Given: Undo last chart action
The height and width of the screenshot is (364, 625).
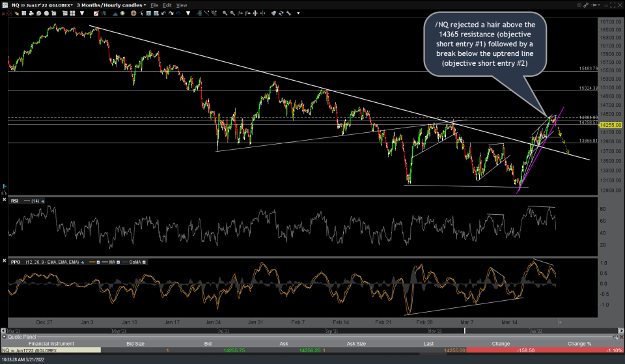Looking at the screenshot, I should tap(163, 13).
